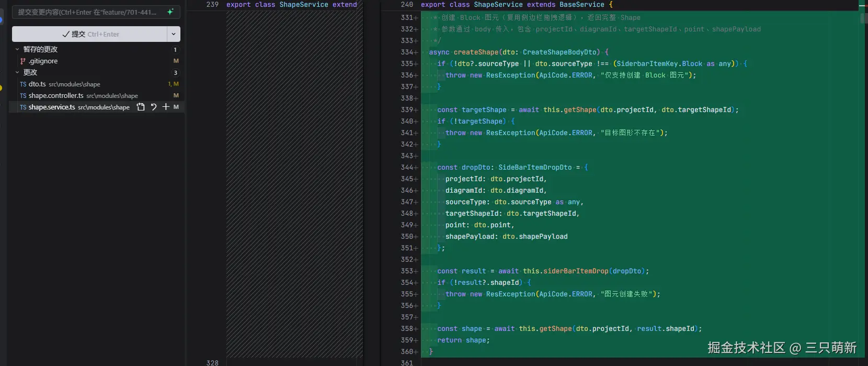Click the 'const shape = await this.getShape' line
Viewport: 868px width, 366px height.
point(569,328)
